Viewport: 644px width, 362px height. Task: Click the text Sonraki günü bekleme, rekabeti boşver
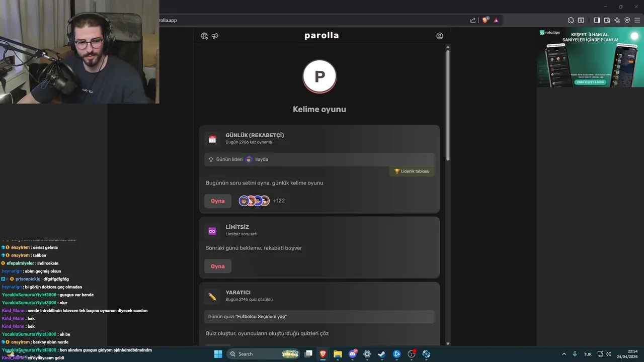click(254, 248)
